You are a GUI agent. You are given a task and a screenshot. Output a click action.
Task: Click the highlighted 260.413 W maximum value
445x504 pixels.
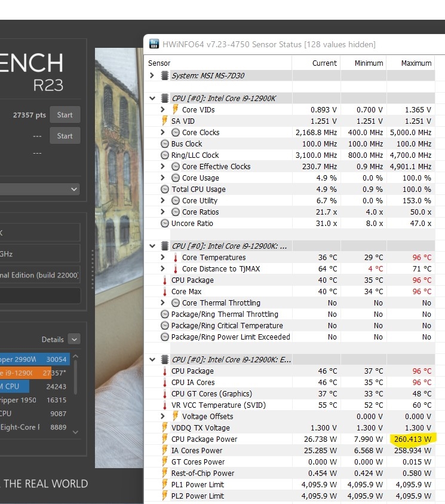click(413, 439)
